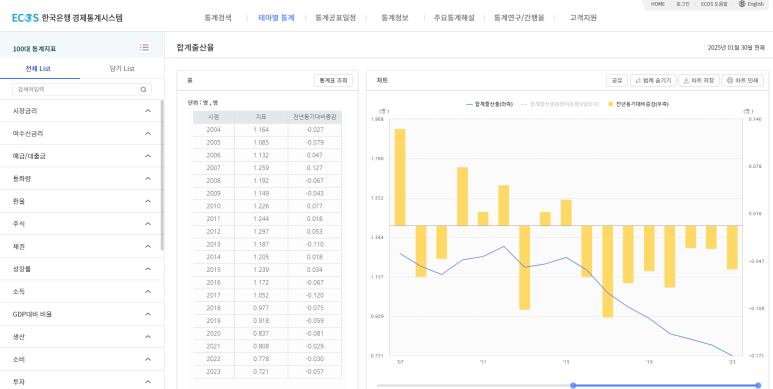This screenshot has height=389, width=773.
Task: Toggle the 합계출산율(좌축) legend series
Action: (x=489, y=105)
